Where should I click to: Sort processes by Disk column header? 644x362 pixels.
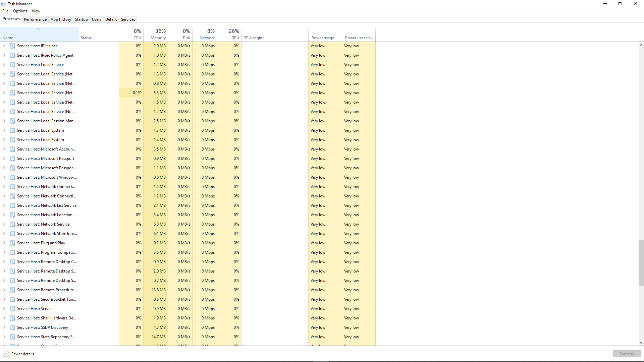point(180,34)
